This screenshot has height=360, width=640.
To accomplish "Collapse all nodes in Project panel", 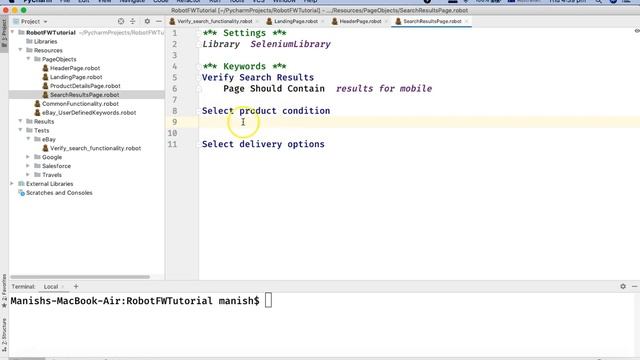I will click(x=133, y=21).
